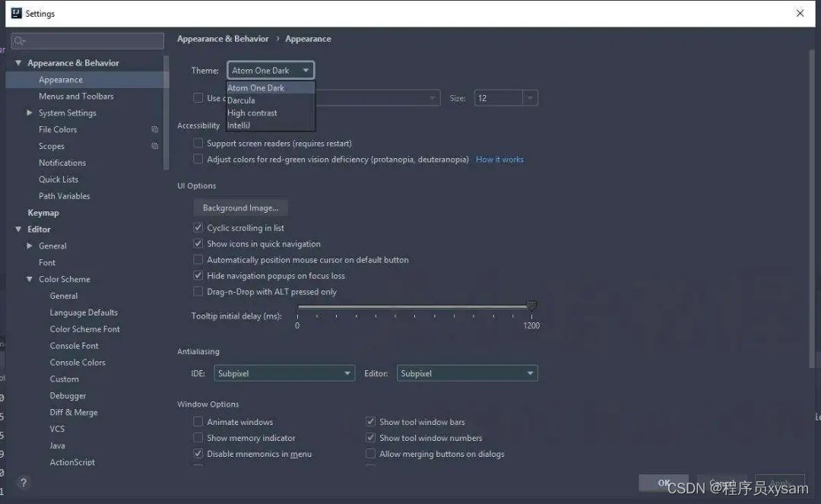Screen dimensions: 821x504
Task: Open Custom color scheme page
Action: (x=64, y=379)
